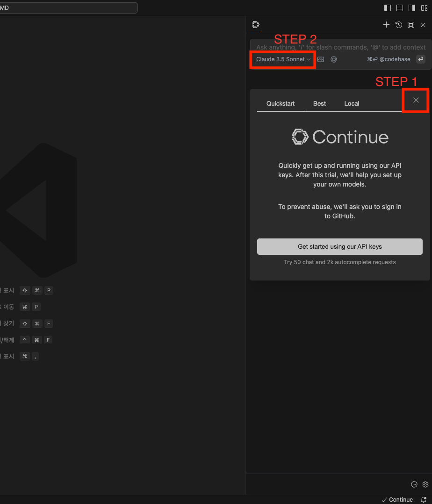The width and height of the screenshot is (432, 504).
Task: Open the notifications bell in status bar
Action: (x=424, y=499)
